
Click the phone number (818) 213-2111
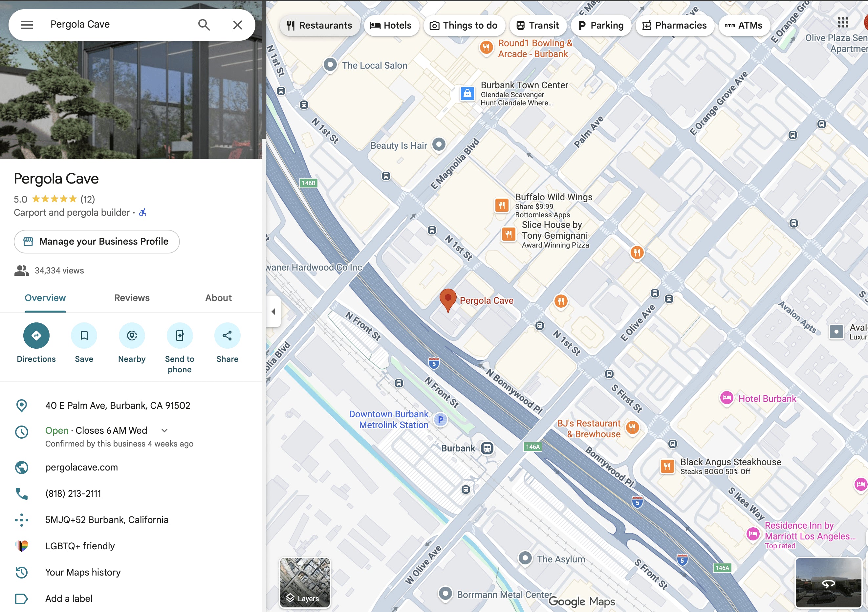73,494
